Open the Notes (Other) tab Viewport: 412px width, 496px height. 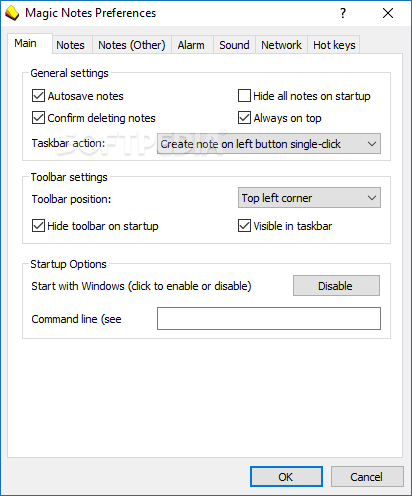(132, 45)
